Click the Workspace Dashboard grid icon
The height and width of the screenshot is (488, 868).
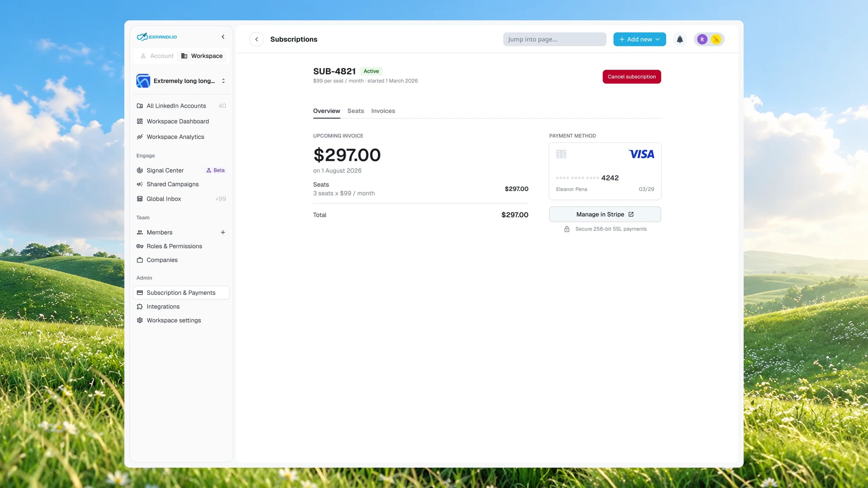click(140, 121)
